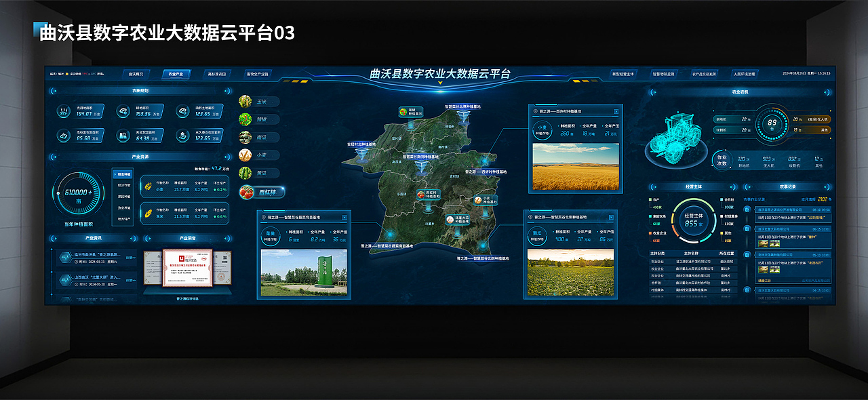This screenshot has height=400, width=868.
Task: Close the 智慧菜谷北侧种植基地 南瓜 popup
Action: pos(611,217)
